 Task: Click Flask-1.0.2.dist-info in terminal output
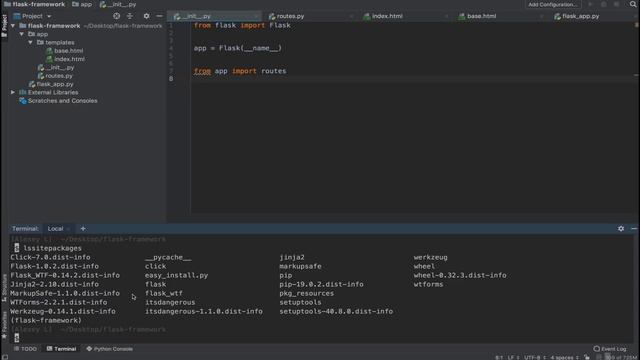point(54,267)
